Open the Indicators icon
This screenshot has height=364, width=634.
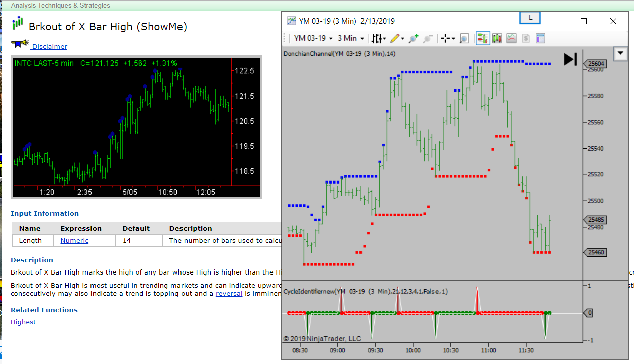(x=511, y=38)
